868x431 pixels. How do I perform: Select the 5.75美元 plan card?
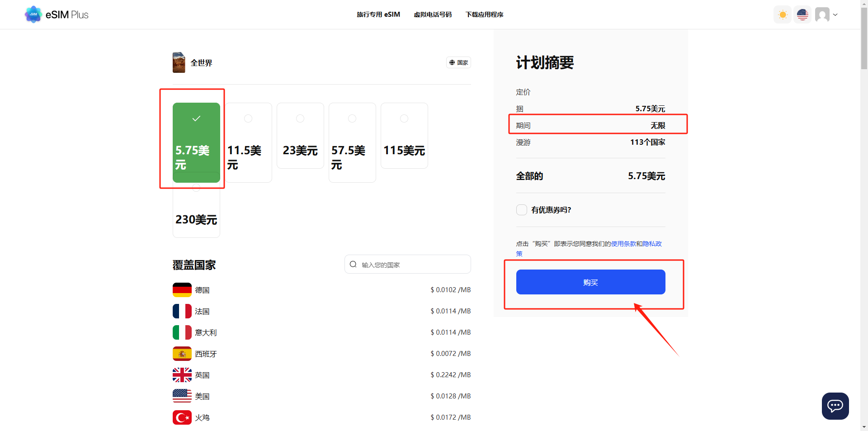196,142
